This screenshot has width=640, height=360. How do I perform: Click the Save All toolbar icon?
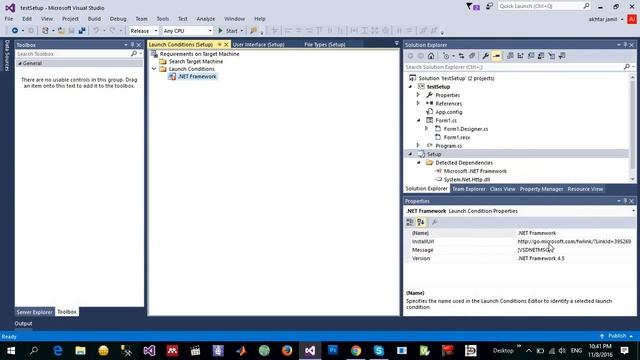pyautogui.click(x=82, y=31)
